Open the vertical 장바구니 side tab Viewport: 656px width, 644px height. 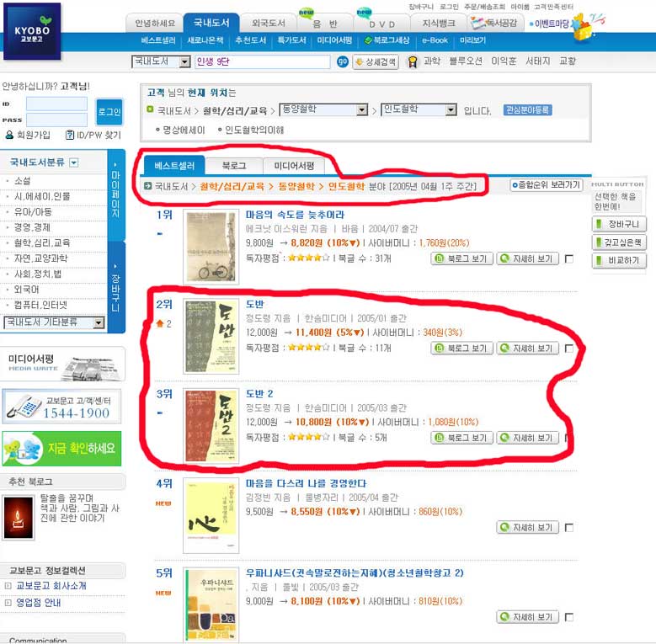[x=116, y=287]
